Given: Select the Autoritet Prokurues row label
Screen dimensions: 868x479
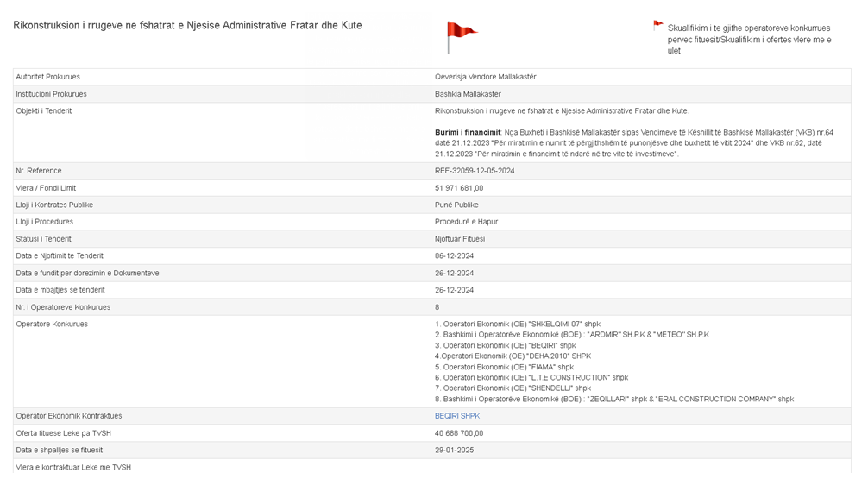Looking at the screenshot, I should 47,77.
